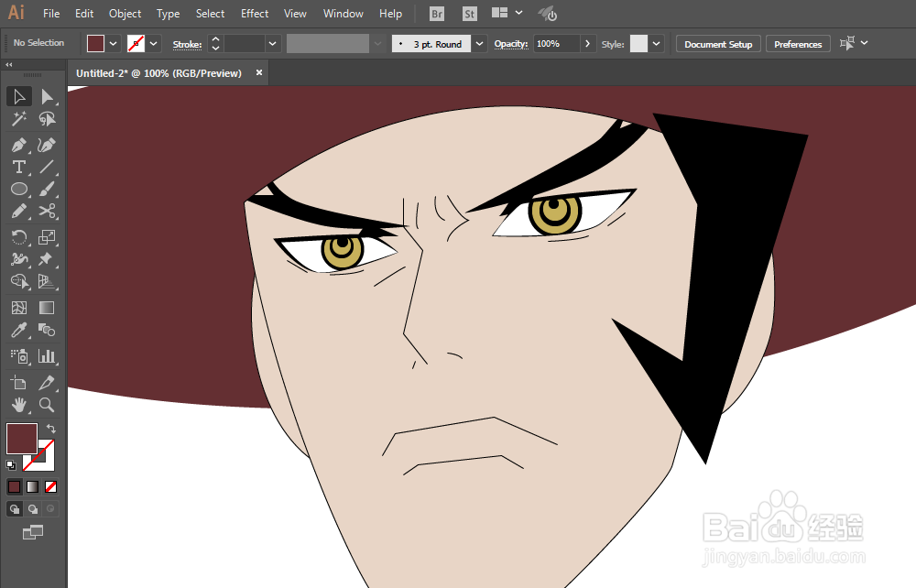This screenshot has width=916, height=588.
Task: Expand the stroke weight dropdown
Action: (x=272, y=44)
